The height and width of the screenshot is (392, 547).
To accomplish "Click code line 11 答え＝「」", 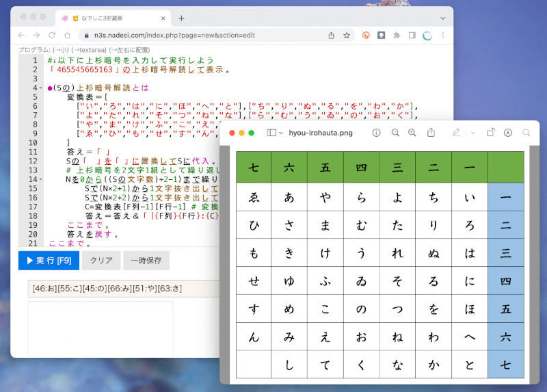I will coord(89,152).
